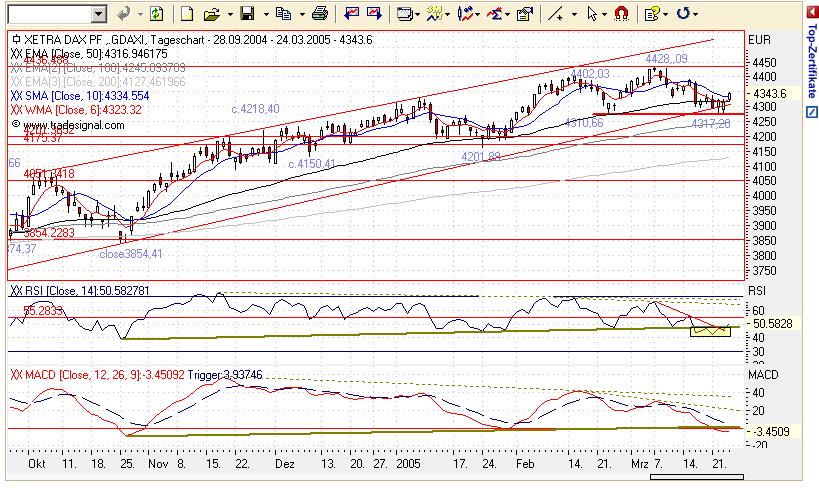Print the chart using printer icon
Image resolution: width=819 pixels, height=489 pixels.
[320, 14]
